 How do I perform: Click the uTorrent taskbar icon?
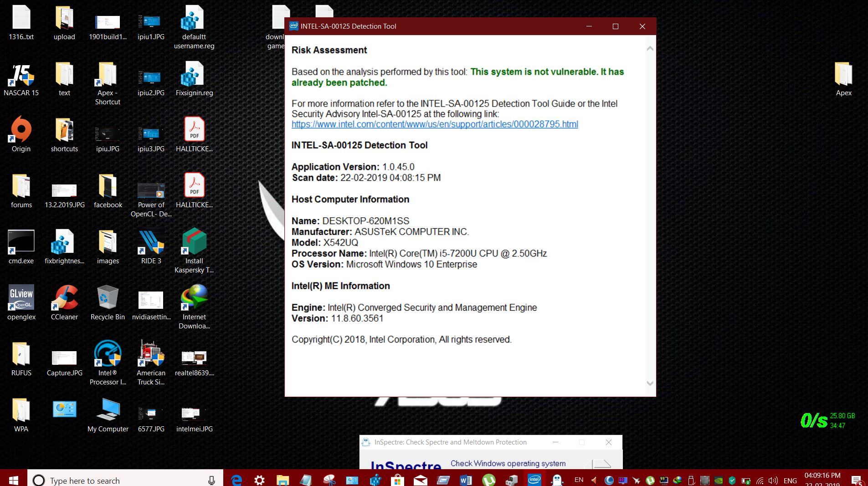[488, 480]
